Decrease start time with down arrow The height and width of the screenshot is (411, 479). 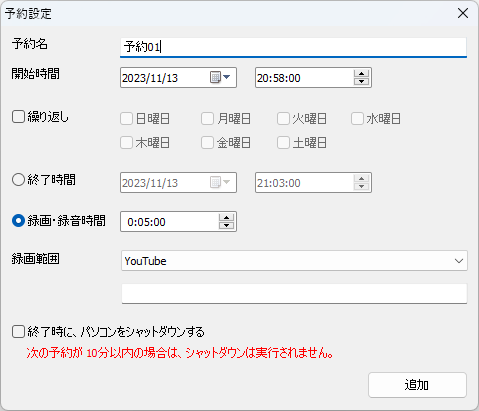click(361, 82)
